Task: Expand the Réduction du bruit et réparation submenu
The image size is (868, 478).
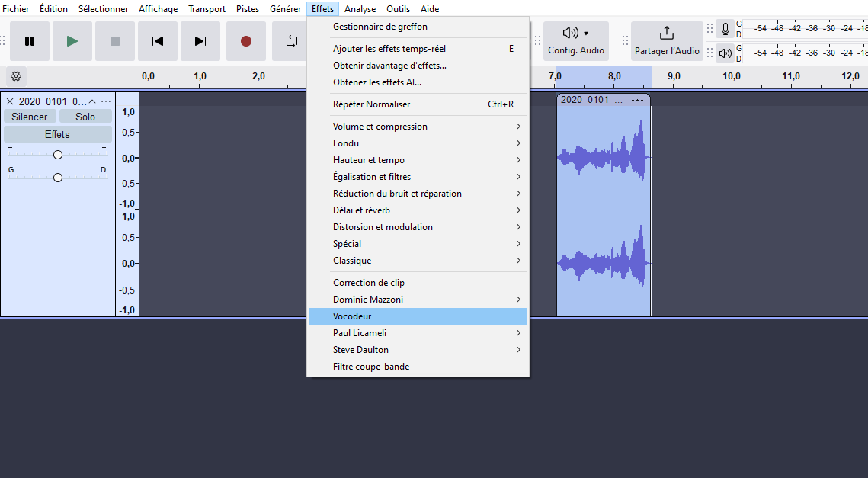Action: click(418, 194)
